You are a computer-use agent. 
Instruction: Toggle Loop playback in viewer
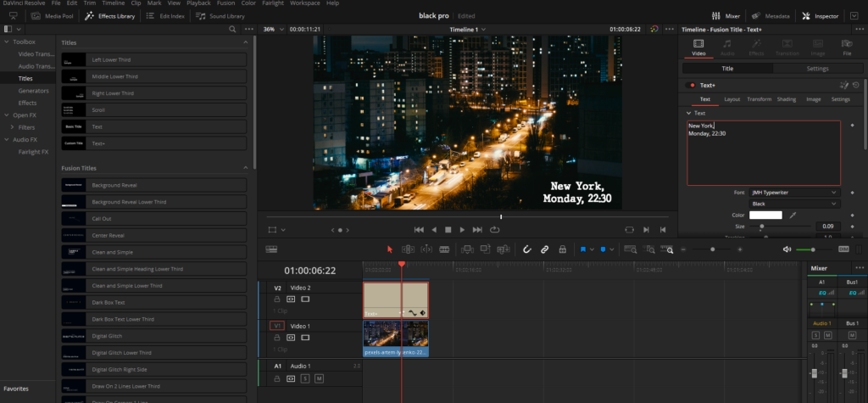[494, 229]
